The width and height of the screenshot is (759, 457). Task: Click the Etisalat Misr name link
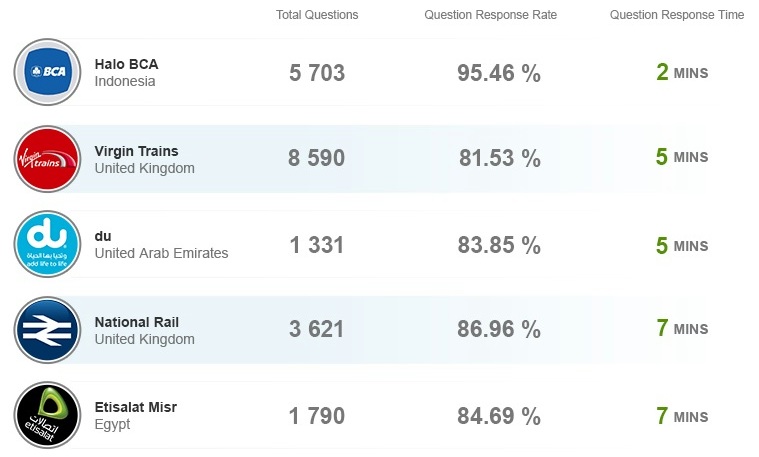pos(136,407)
